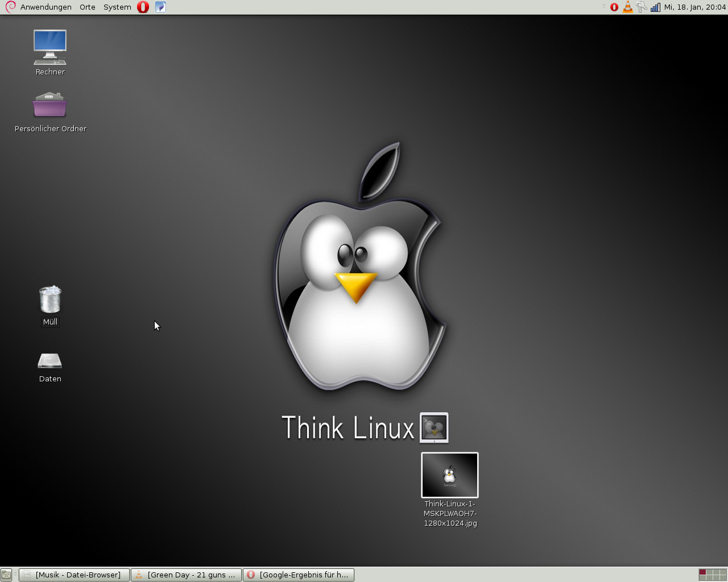Toggle show desktop button in bottom panel
The height and width of the screenshot is (582, 728).
tap(6, 575)
